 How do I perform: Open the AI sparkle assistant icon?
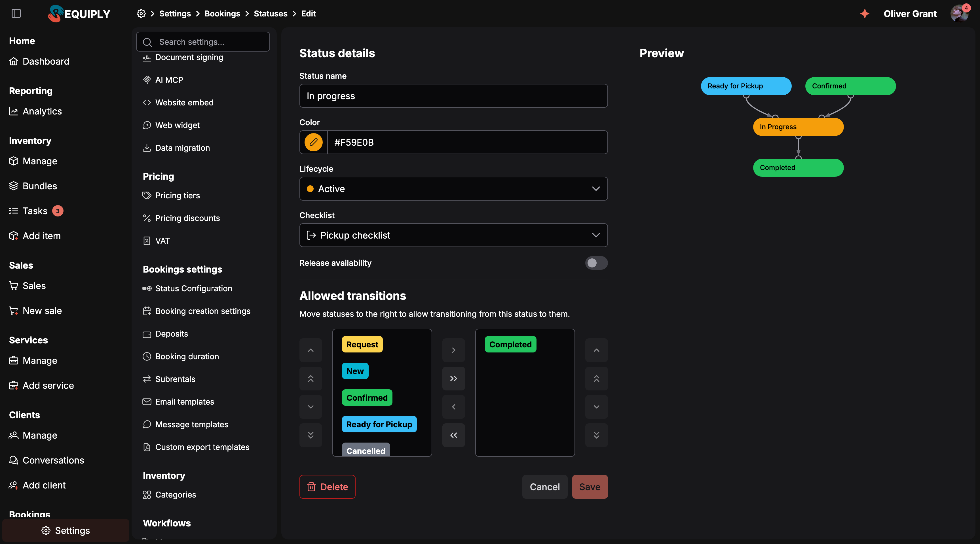point(865,14)
